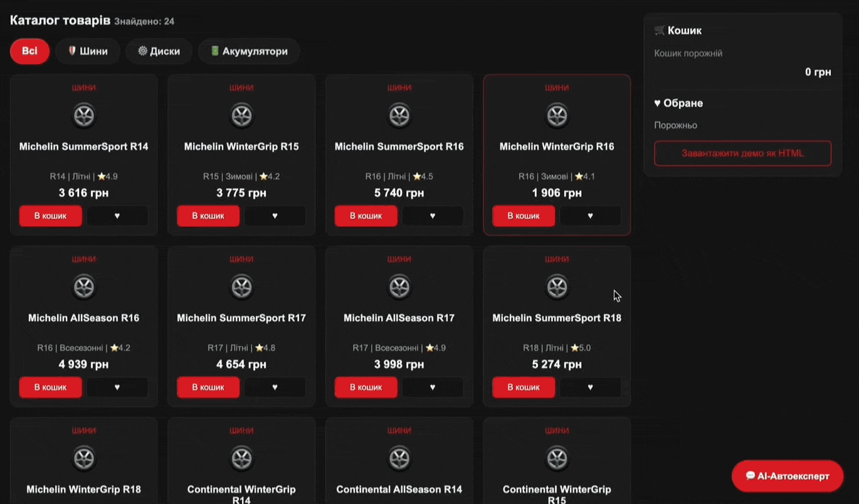Click the price 4 939 грн

pyautogui.click(x=84, y=364)
